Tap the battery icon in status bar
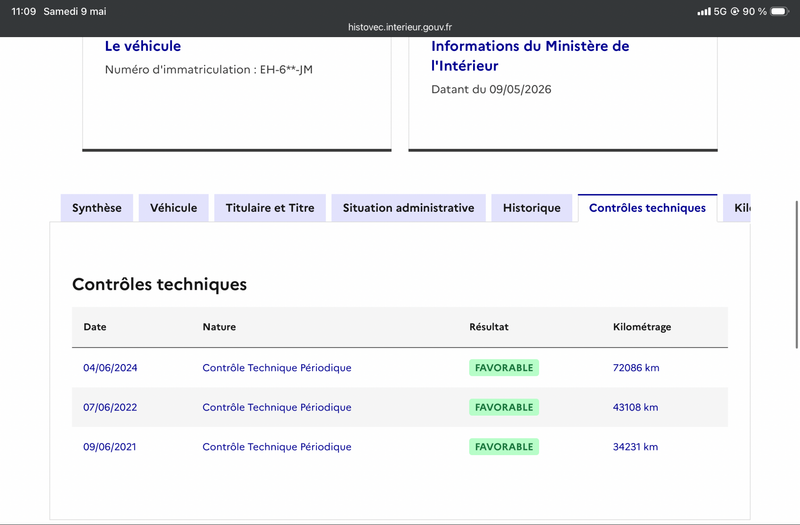Screen dimensions: 800x525 click(780, 11)
